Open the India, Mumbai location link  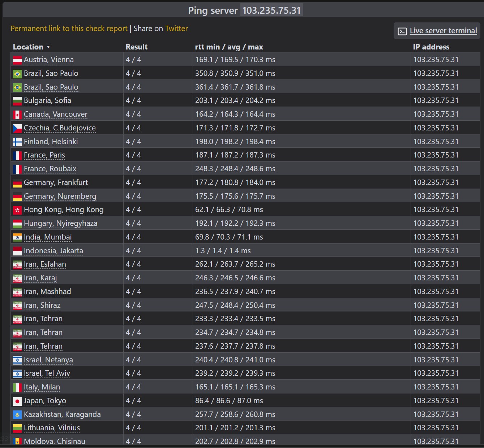(x=48, y=237)
